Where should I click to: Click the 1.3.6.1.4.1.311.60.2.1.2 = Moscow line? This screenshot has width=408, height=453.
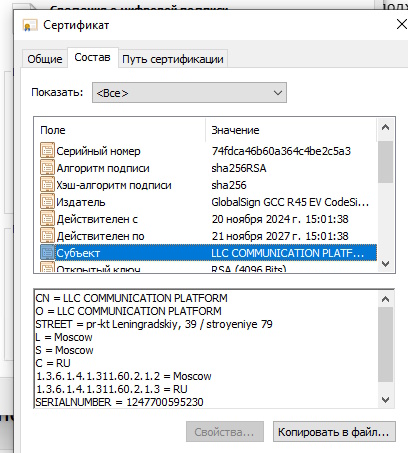pos(123,376)
